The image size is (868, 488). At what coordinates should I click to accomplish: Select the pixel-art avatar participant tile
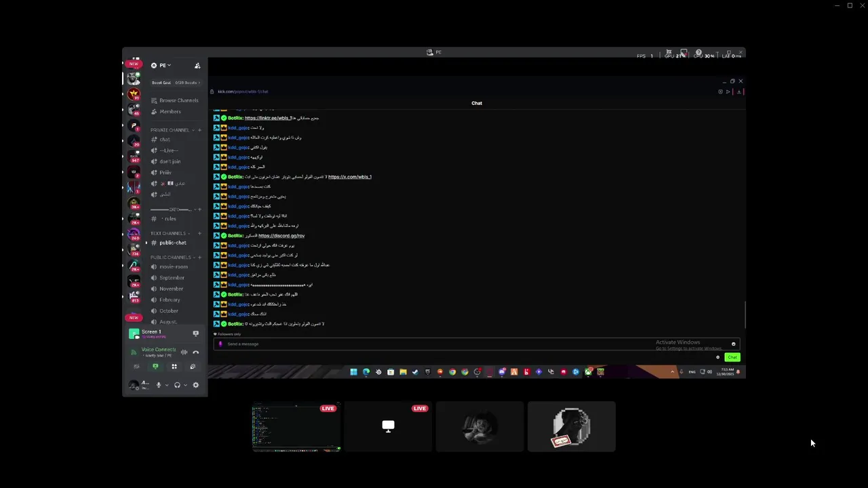[572, 426]
